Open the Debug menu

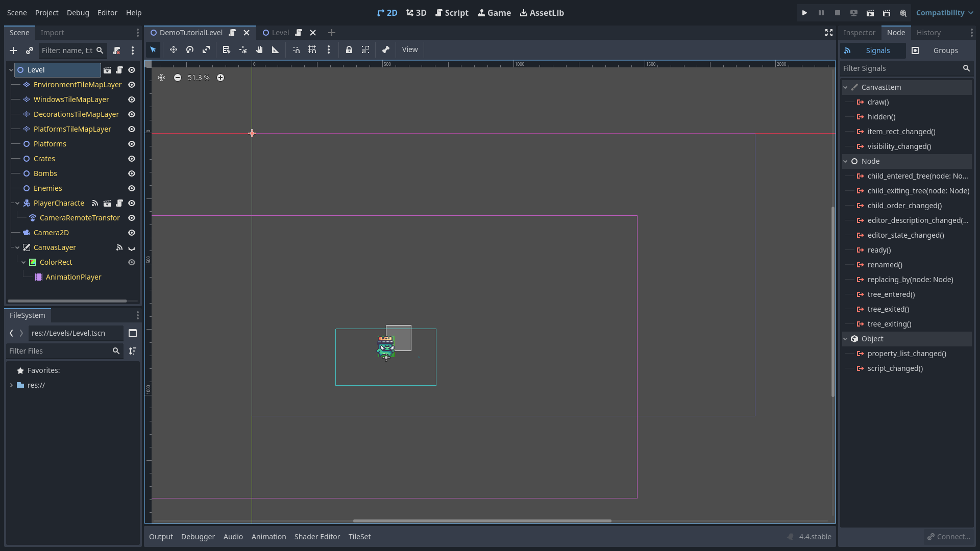click(x=78, y=13)
